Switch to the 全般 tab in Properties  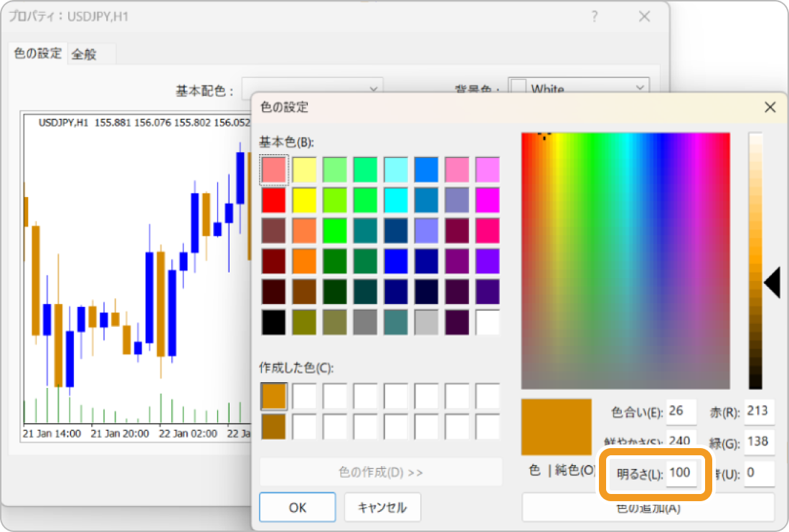[84, 54]
